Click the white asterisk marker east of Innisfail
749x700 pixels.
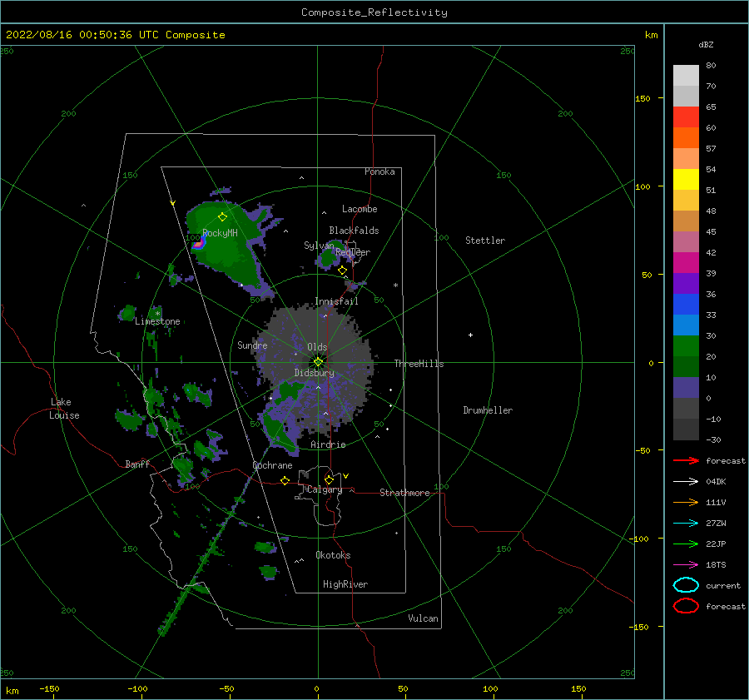click(395, 285)
